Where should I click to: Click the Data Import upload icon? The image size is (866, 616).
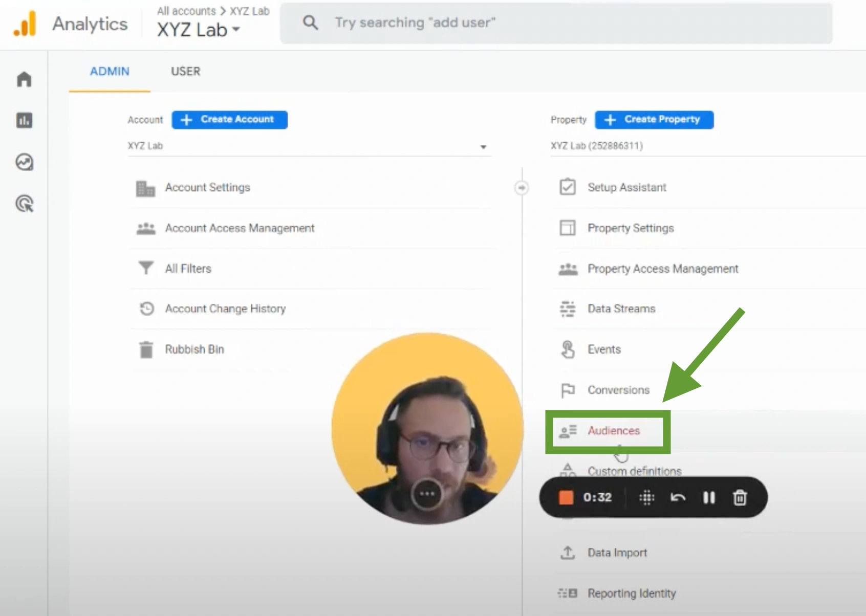pyautogui.click(x=568, y=553)
